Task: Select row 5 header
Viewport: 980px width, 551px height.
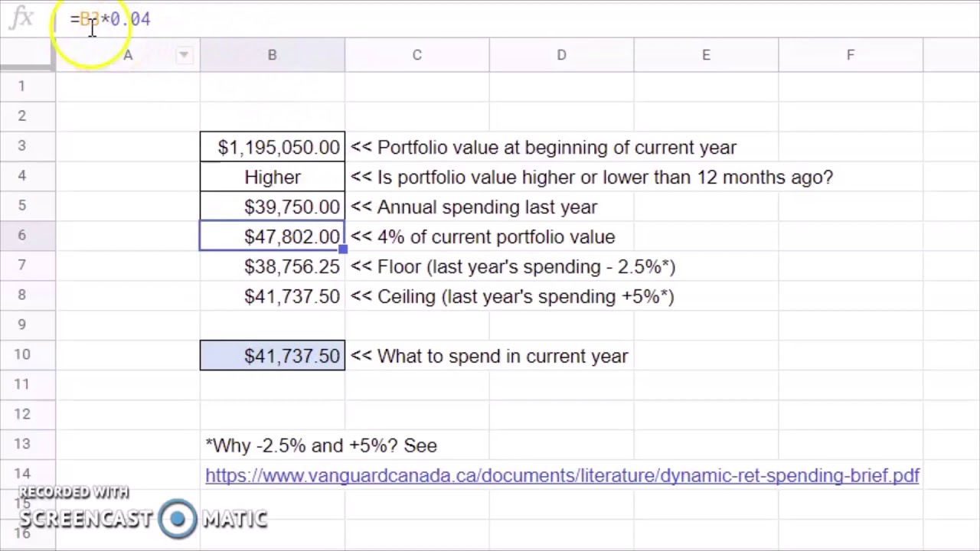Action: [28, 206]
